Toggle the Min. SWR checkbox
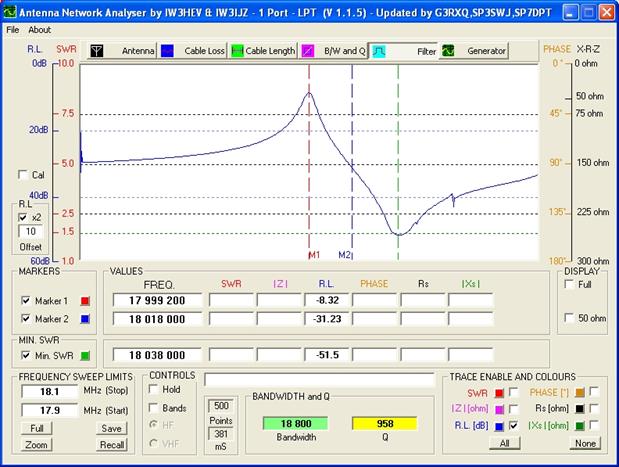 [x=26, y=355]
